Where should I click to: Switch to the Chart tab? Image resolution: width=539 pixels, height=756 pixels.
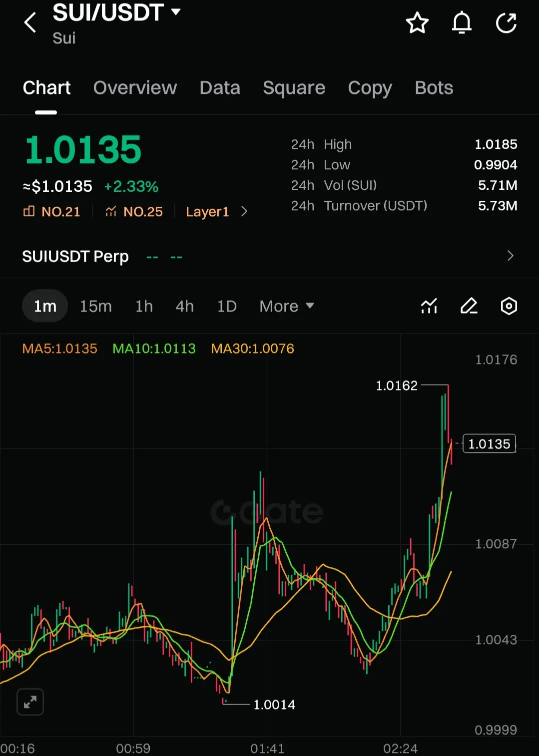[46, 88]
